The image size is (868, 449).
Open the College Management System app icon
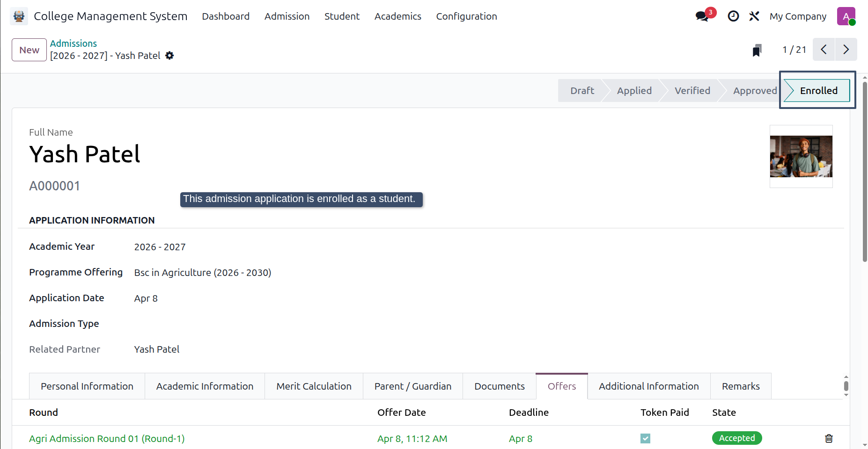[19, 16]
